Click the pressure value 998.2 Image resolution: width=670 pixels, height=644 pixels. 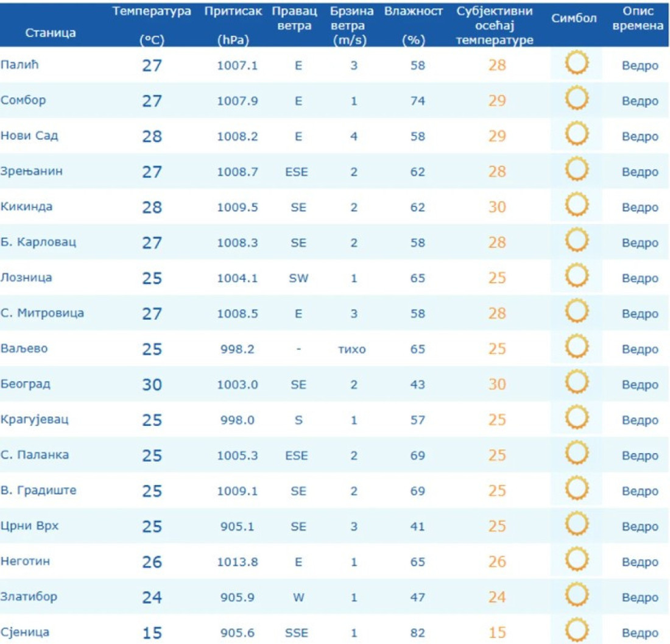(237, 349)
